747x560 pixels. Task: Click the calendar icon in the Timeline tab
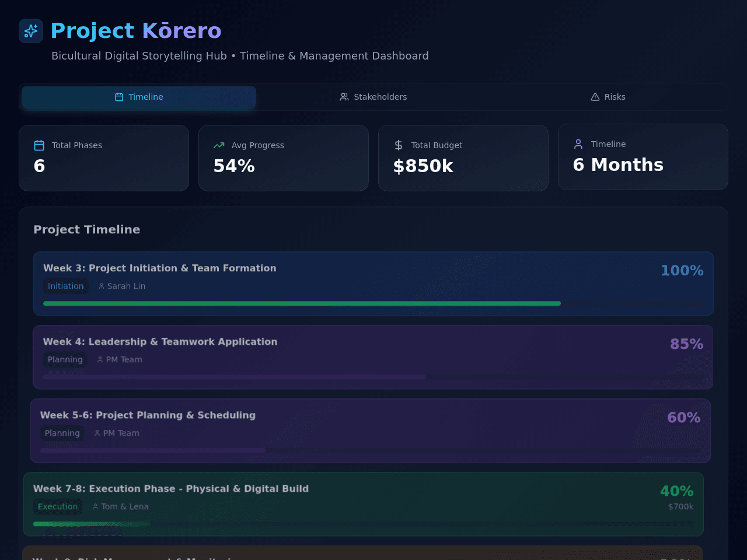(119, 97)
